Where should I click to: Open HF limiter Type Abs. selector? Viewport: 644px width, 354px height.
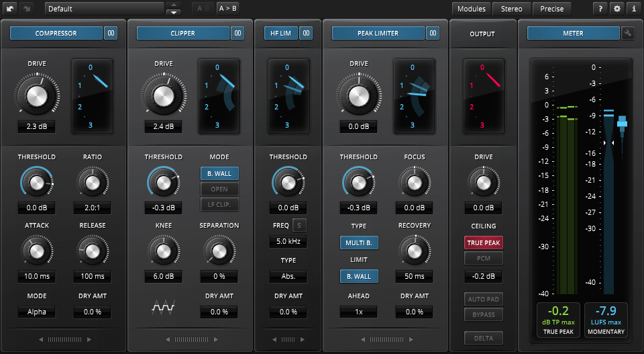point(288,276)
